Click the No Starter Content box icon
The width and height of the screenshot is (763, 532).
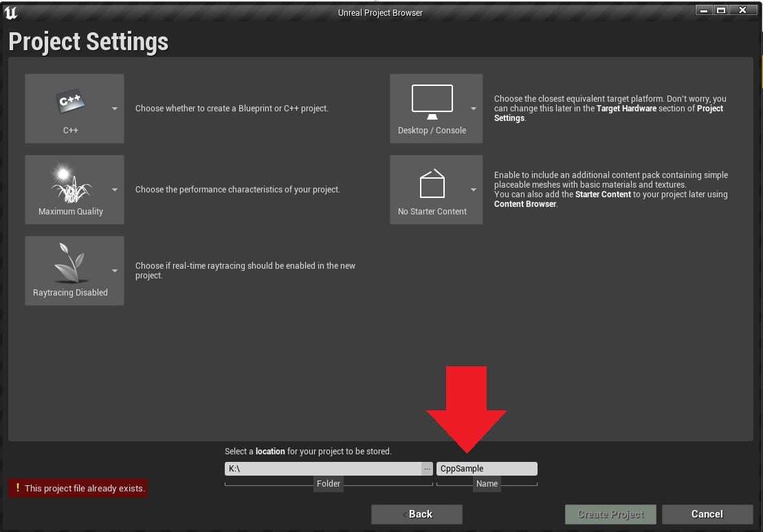(432, 184)
